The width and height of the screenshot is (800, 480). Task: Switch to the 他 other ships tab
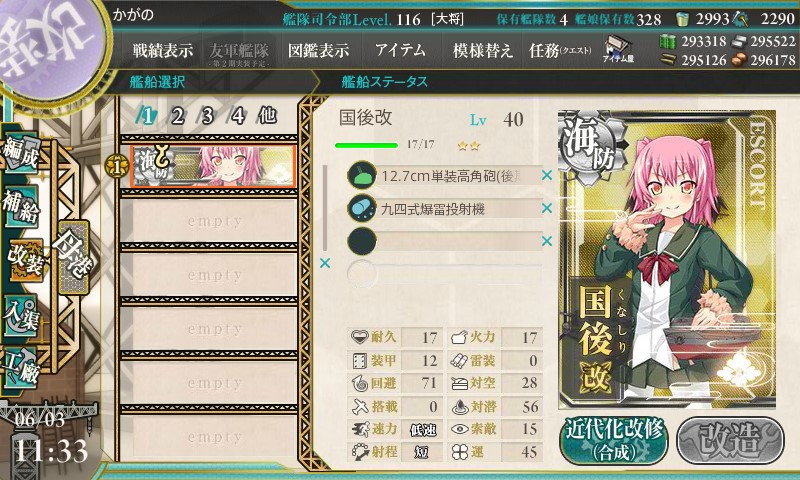[267, 116]
